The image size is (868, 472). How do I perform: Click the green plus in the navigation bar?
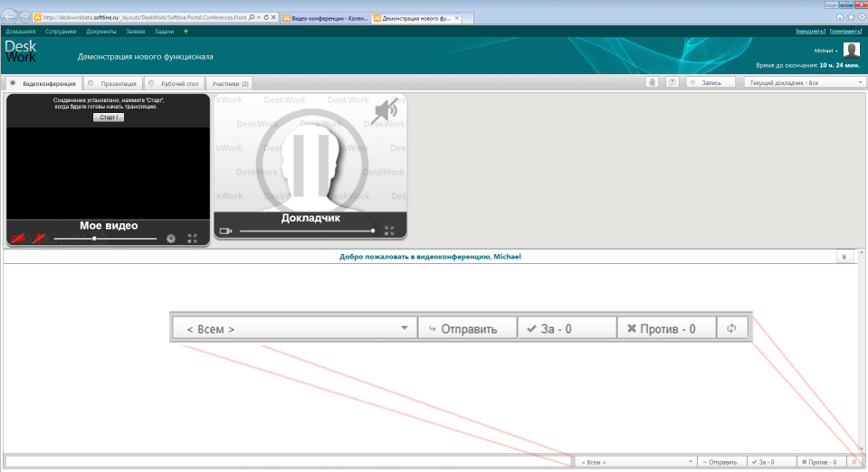186,32
